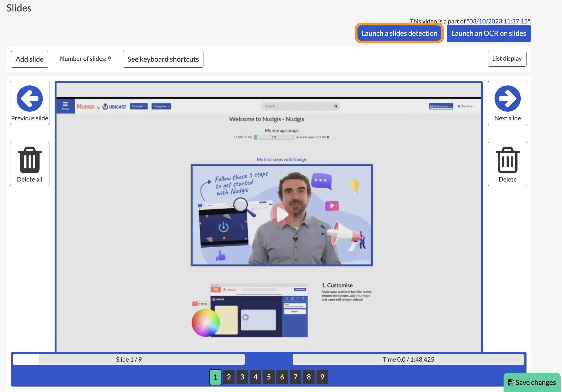Launch a slides detection
This screenshot has width=562, height=392.
coord(399,33)
